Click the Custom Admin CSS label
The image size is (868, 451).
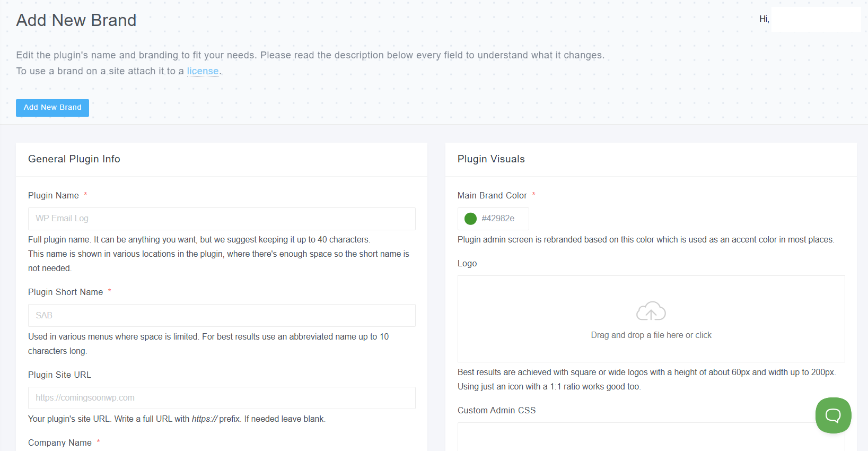click(496, 411)
